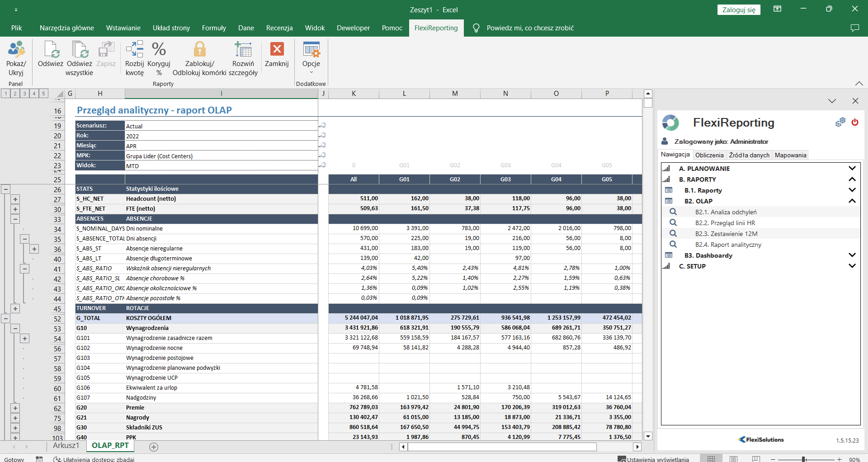The width and height of the screenshot is (868, 462).
Task: Click Odśwież wszystkie icon
Action: tap(79, 50)
